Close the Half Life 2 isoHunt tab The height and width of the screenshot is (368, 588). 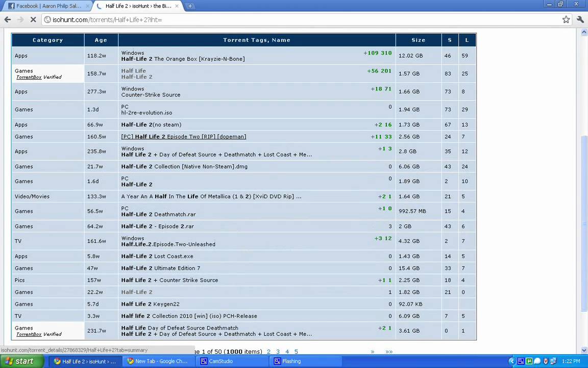coord(177,6)
